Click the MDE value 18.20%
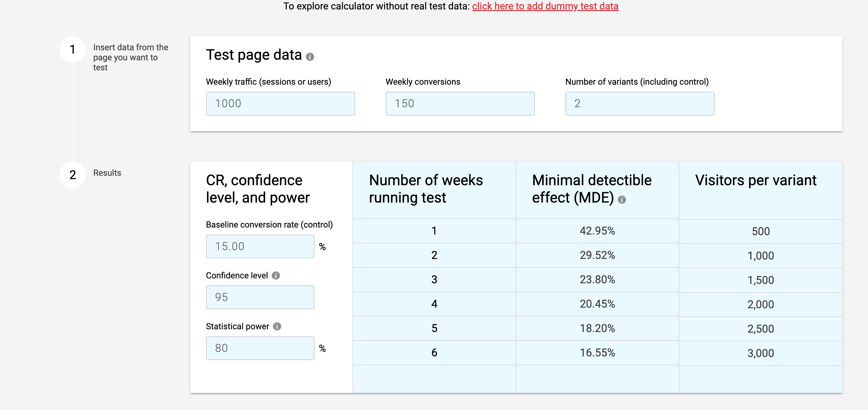Viewport: 868px width, 410px height. click(597, 328)
